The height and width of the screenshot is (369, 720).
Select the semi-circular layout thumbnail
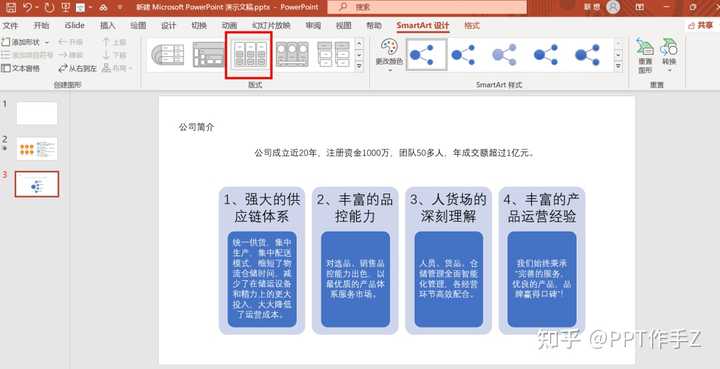coord(168,55)
